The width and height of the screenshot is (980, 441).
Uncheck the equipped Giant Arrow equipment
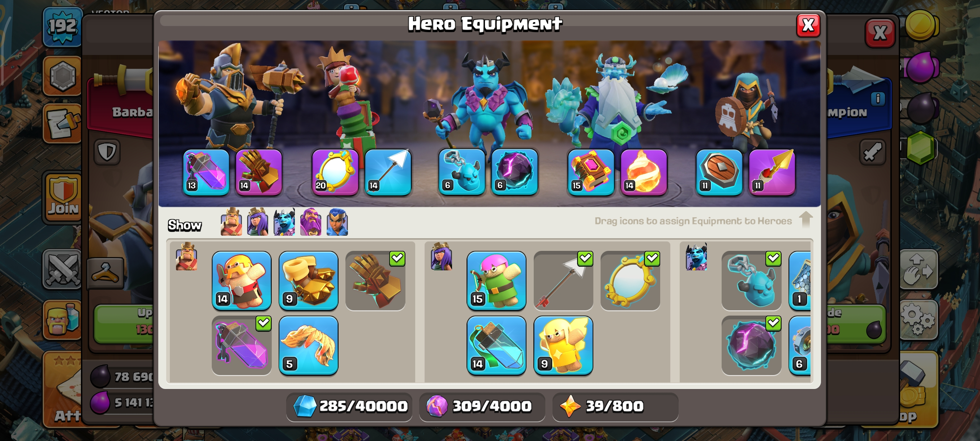click(563, 281)
